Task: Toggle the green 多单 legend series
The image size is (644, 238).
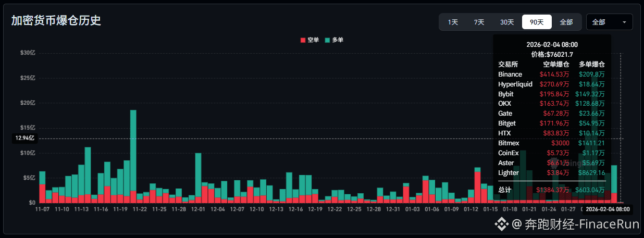Action: [334, 40]
